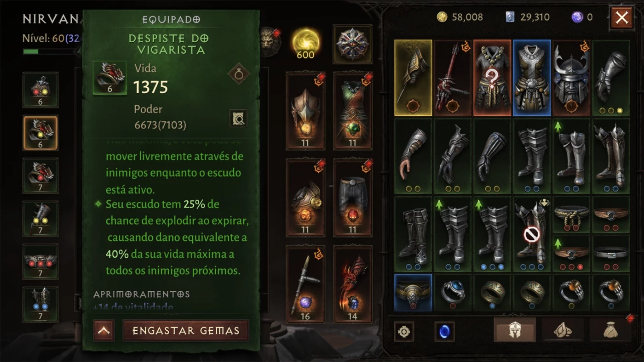The height and width of the screenshot is (362, 644).
Task: Click the ring slot icon beside Vida
Action: click(x=239, y=74)
